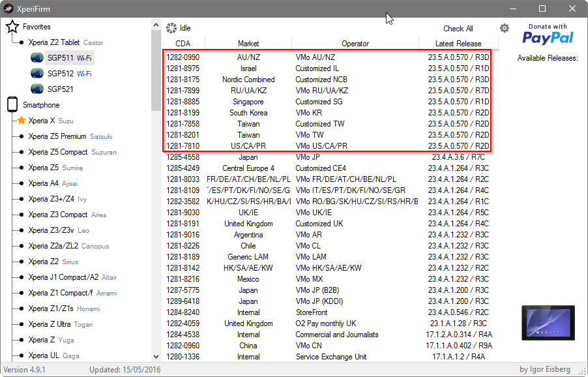Sort by the Market column header
Viewport: 588px width, 377px height.
(248, 44)
